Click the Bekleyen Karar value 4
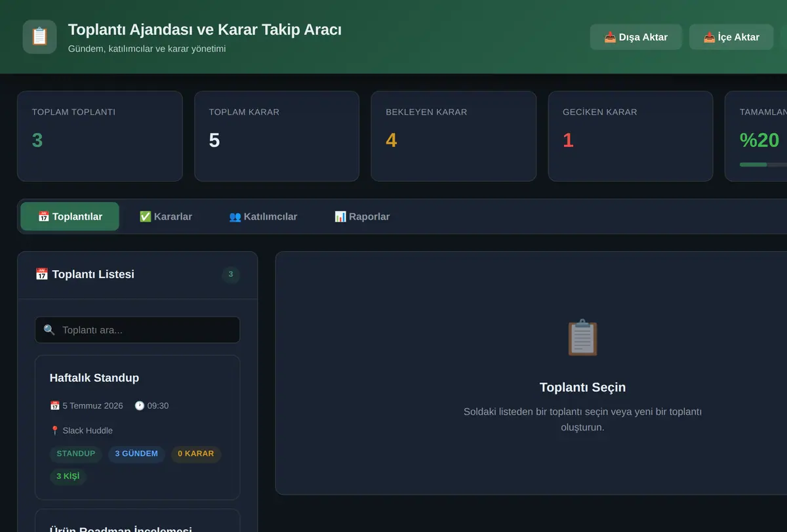 coord(392,140)
